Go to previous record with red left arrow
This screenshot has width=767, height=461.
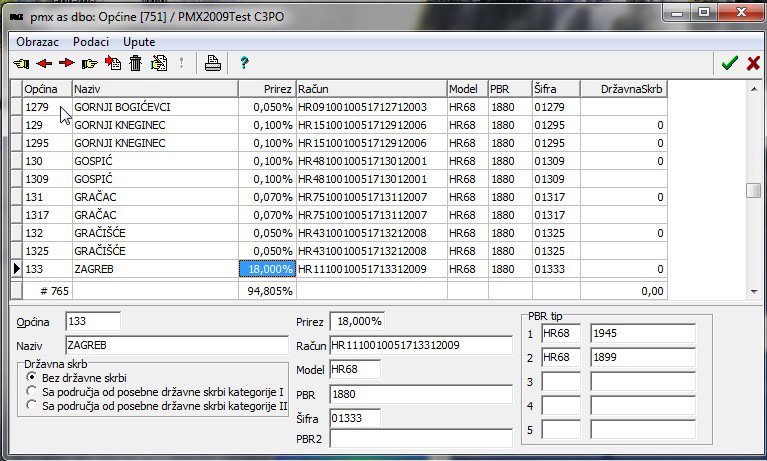(x=44, y=63)
